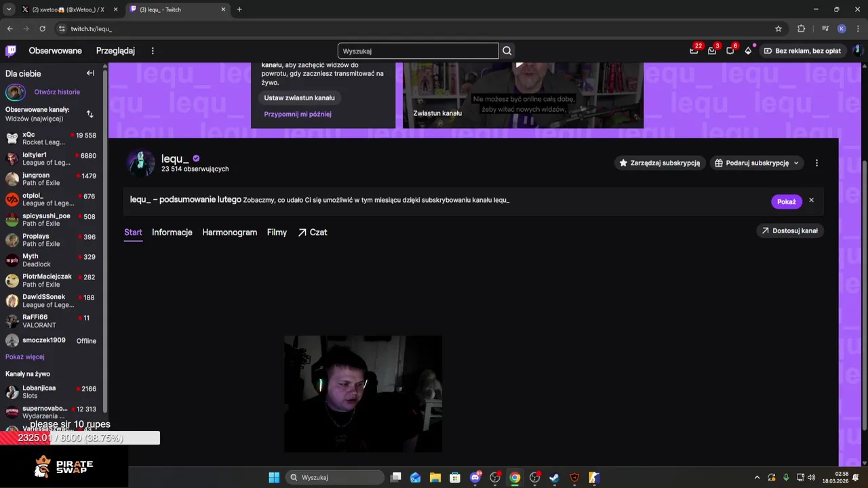Click the page vertical scrollbar
This screenshot has height=488, width=868.
tap(864, 295)
